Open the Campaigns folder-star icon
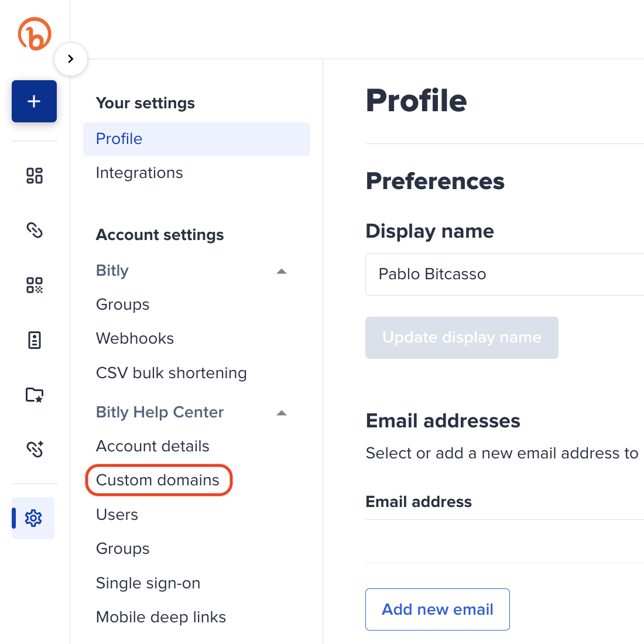Screen dimensions: 644x644 [34, 395]
